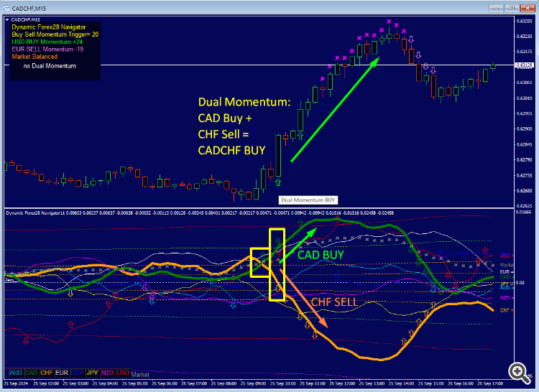Click the indicator subwindow 'Dynamic Forex28 Navigator11' values line
This screenshot has width=539, height=392.
[x=200, y=213]
